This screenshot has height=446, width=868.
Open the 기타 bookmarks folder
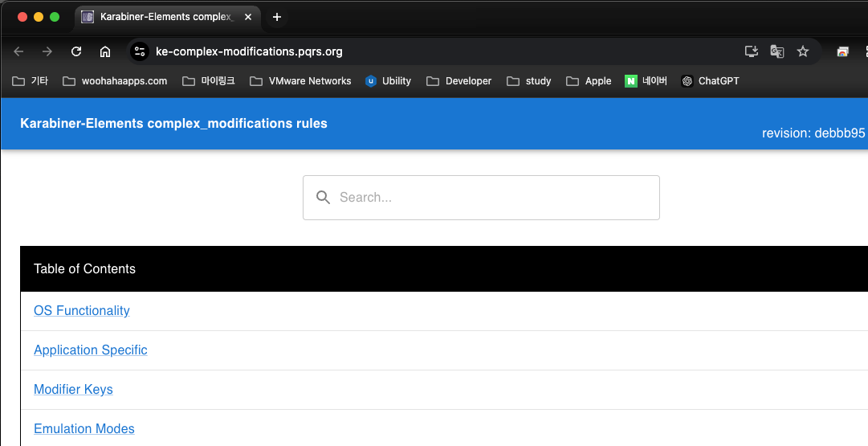(31, 81)
